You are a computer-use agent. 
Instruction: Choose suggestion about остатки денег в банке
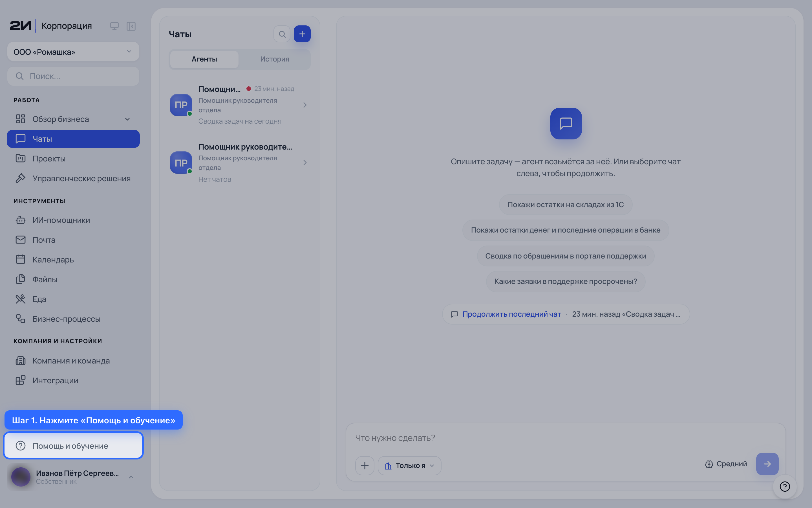[x=565, y=230]
